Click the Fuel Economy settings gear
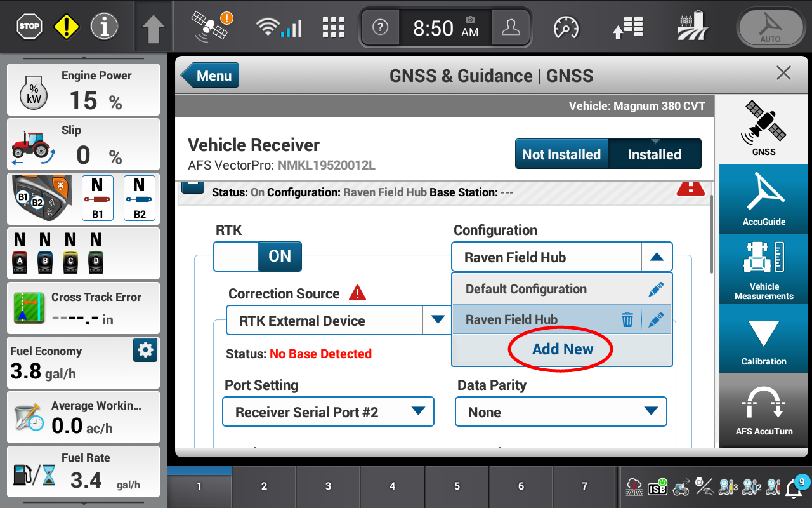 click(x=145, y=350)
